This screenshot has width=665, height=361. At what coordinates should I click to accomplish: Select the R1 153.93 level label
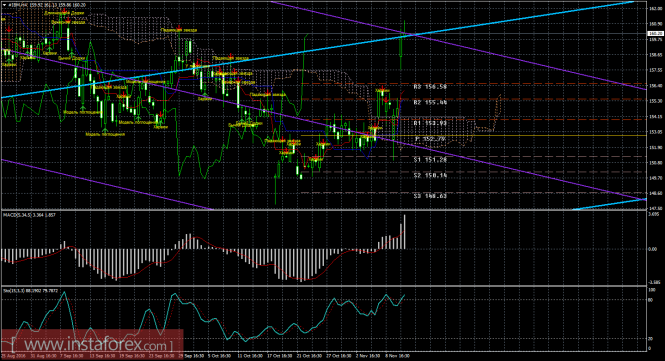(430, 123)
